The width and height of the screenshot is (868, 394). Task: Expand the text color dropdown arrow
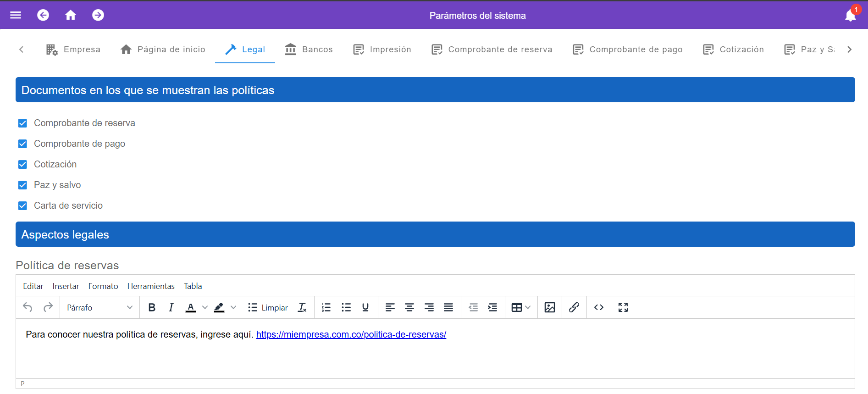(205, 307)
